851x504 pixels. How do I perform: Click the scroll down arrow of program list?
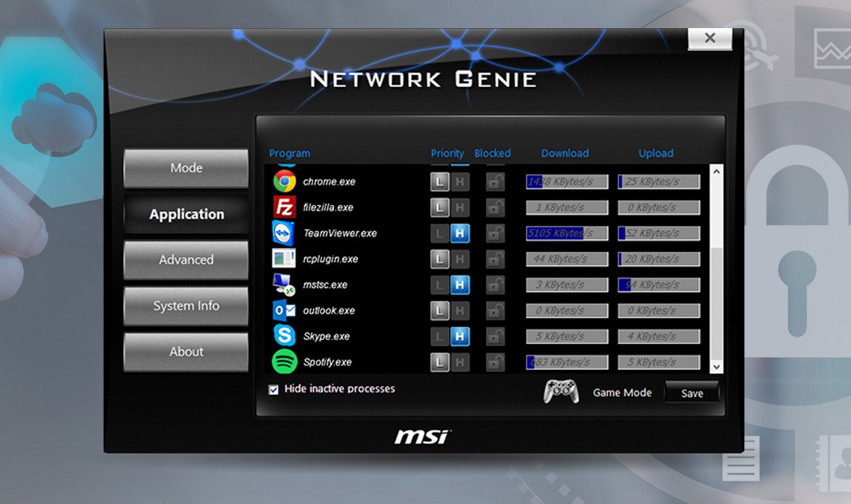[x=716, y=367]
